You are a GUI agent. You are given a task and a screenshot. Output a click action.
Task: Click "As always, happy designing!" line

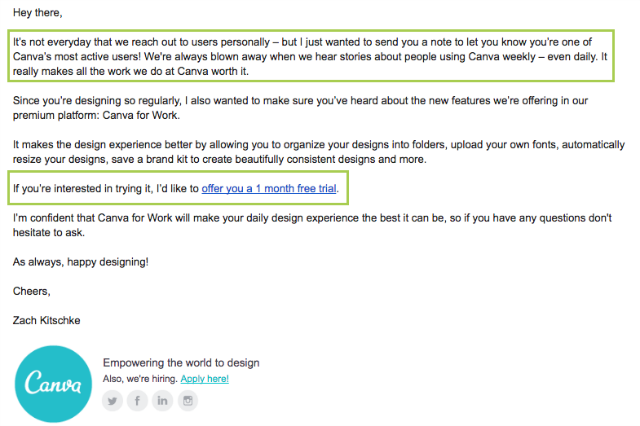(x=81, y=262)
